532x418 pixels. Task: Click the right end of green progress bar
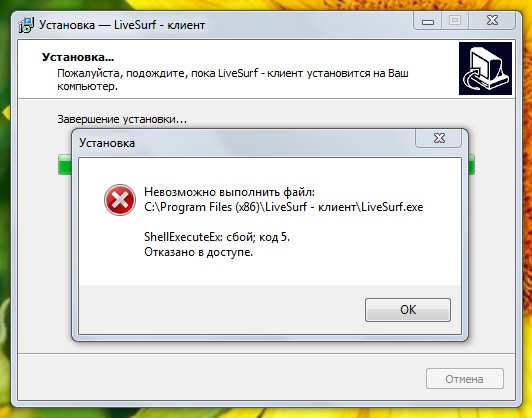coord(471,165)
